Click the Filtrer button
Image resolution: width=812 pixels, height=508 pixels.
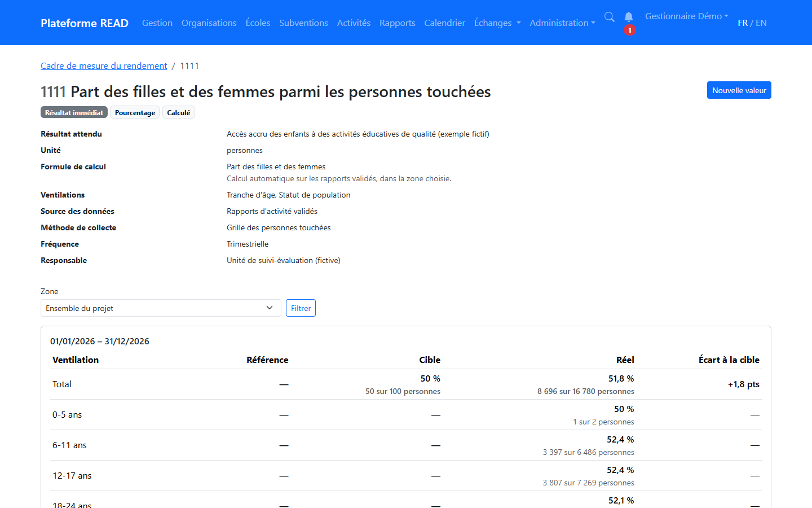point(301,308)
